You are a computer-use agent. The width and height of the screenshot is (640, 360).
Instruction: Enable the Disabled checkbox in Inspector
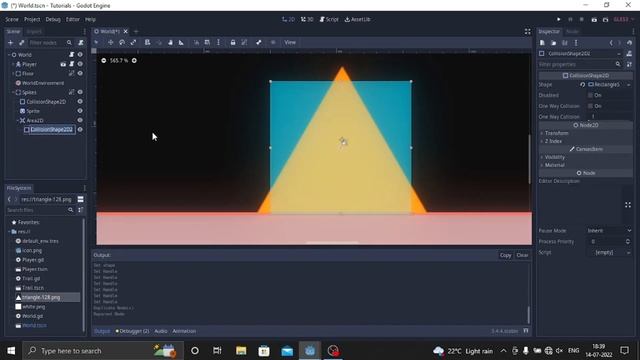tap(590, 95)
